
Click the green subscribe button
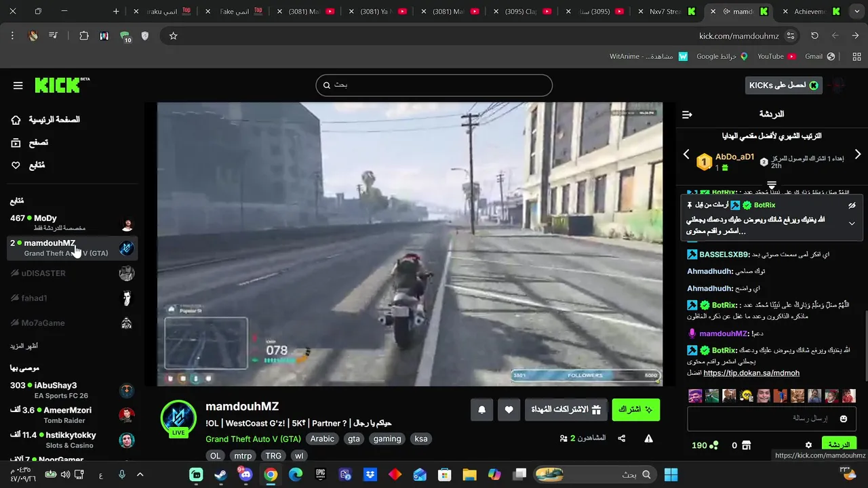tap(636, 409)
